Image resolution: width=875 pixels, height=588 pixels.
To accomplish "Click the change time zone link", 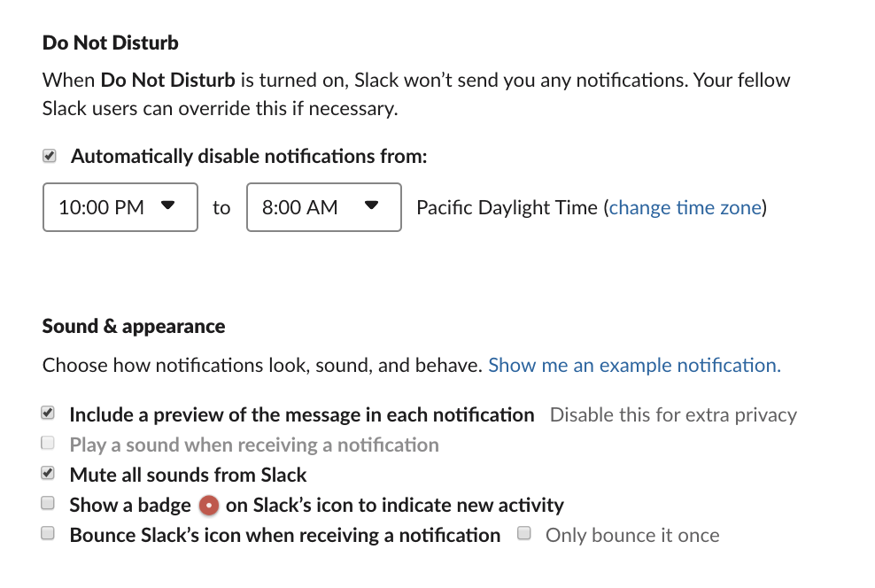I will coord(685,207).
